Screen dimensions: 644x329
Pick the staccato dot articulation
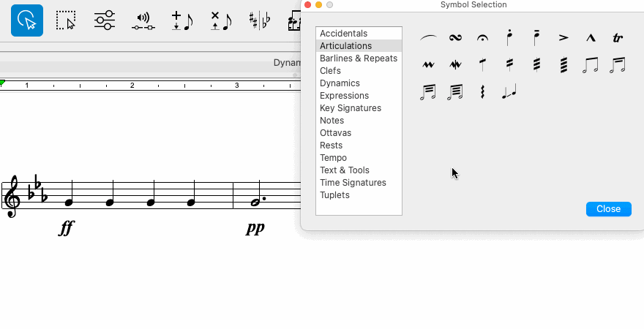pyautogui.click(x=509, y=37)
